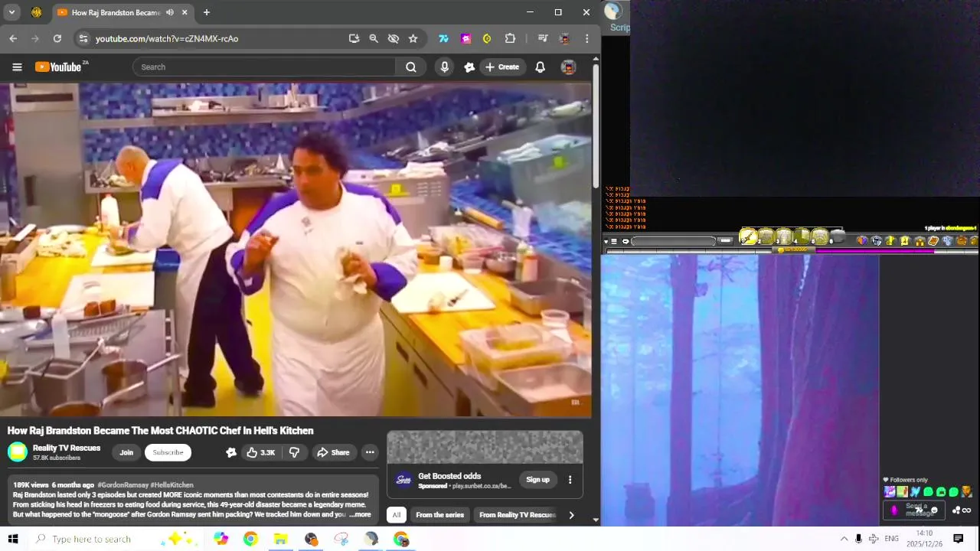Open Reality TV Rescues channel name link

point(67,448)
